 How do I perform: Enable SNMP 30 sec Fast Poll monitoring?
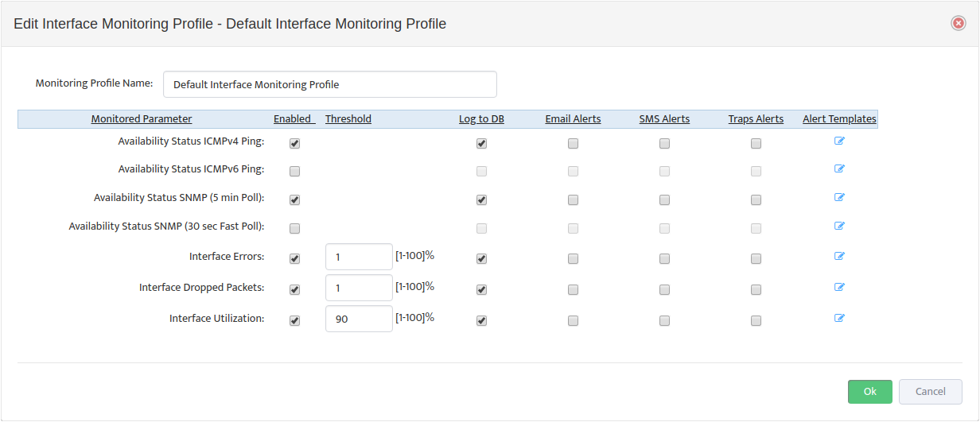(294, 228)
